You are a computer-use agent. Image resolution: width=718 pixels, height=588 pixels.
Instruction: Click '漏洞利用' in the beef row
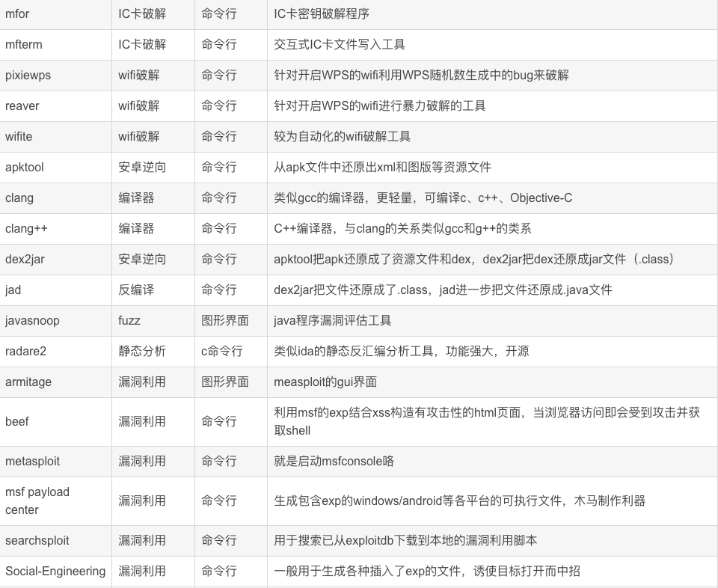coord(142,421)
